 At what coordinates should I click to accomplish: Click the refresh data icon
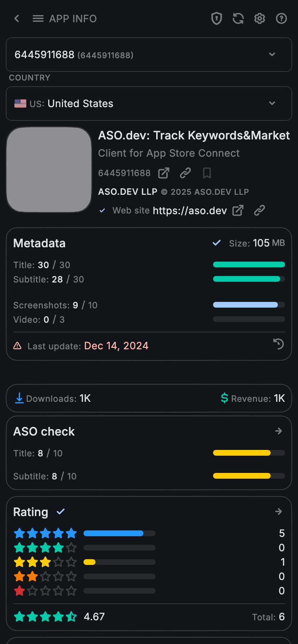point(238,19)
